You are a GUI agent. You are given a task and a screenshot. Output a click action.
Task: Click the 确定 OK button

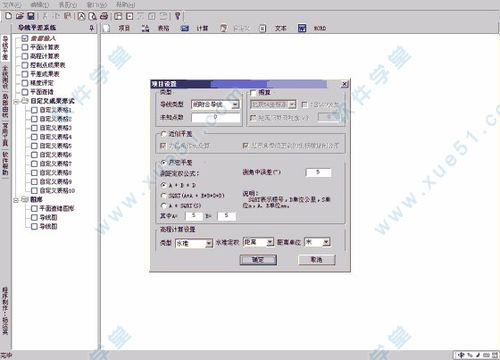point(258,260)
